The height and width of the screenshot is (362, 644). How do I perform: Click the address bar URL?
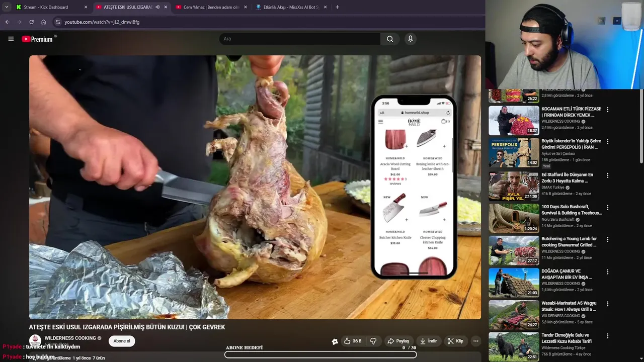click(x=102, y=22)
